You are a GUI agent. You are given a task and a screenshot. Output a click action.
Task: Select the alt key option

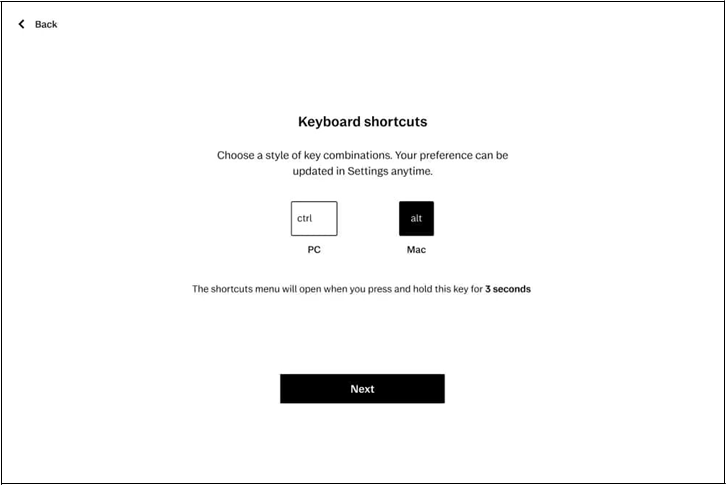click(416, 218)
